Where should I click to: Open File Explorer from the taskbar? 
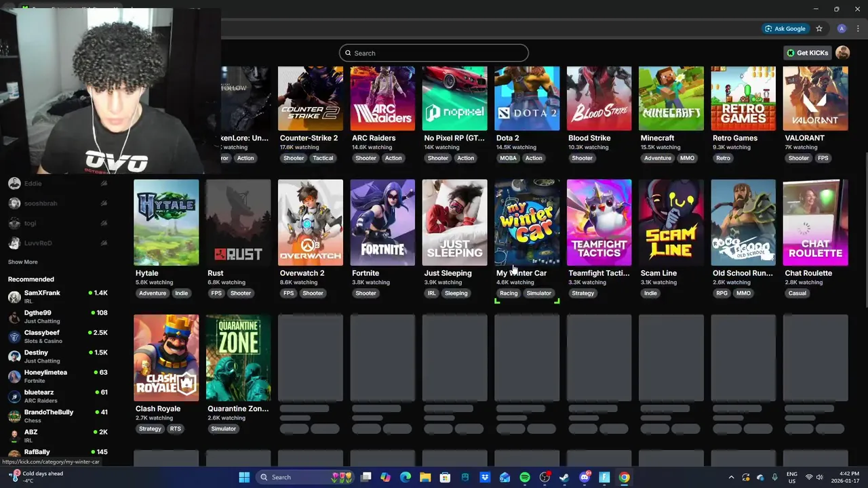(425, 477)
